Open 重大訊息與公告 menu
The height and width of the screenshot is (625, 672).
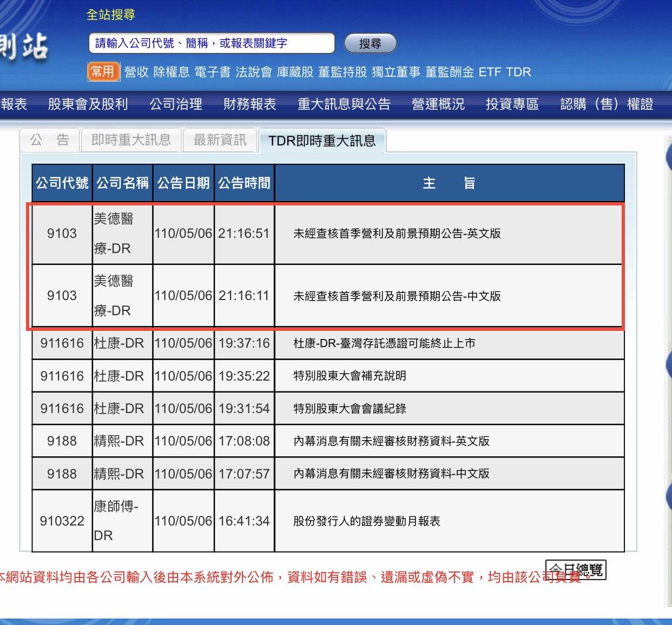(344, 104)
